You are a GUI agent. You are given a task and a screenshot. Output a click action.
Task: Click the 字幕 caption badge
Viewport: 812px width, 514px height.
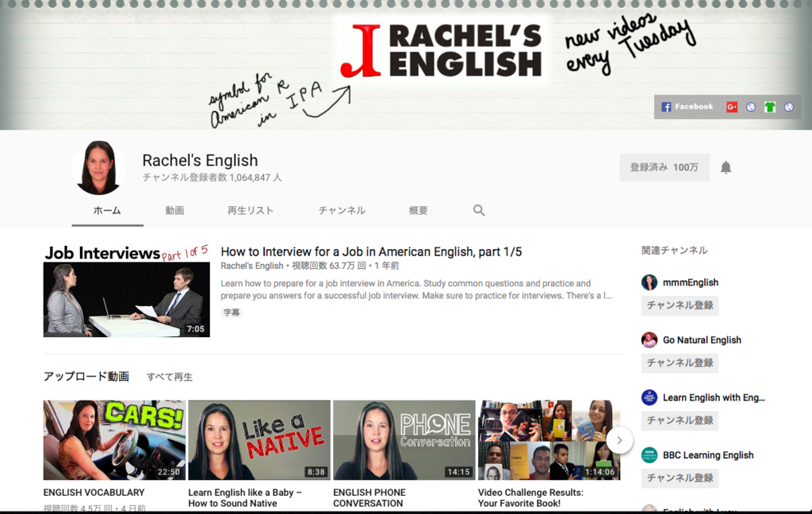click(x=232, y=313)
